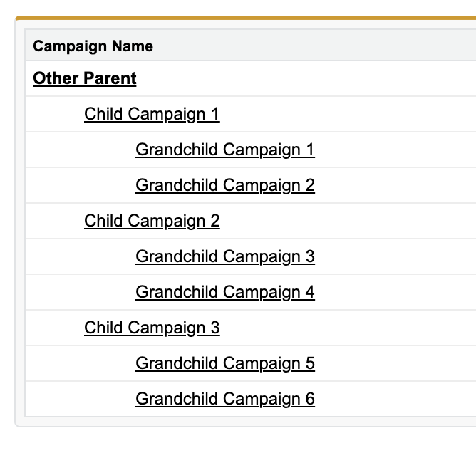Select the Child Campaign 2 link
The height and width of the screenshot is (453, 476).
[152, 221]
